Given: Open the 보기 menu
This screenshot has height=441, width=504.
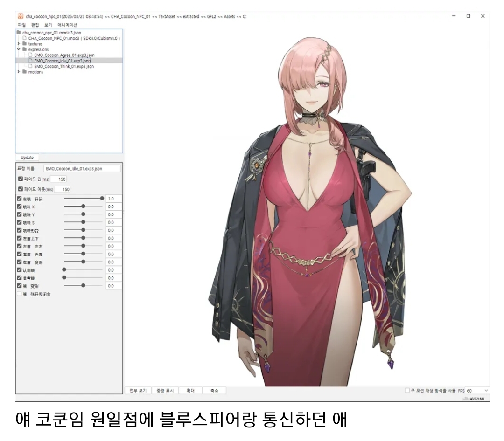Looking at the screenshot, I should (x=48, y=25).
